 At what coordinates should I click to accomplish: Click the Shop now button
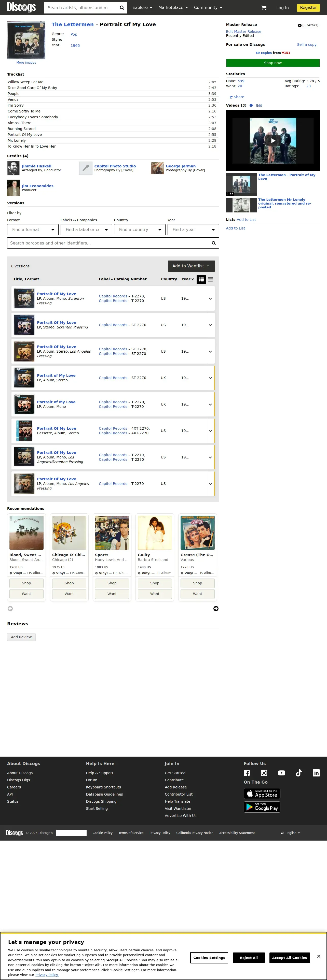[273, 63]
